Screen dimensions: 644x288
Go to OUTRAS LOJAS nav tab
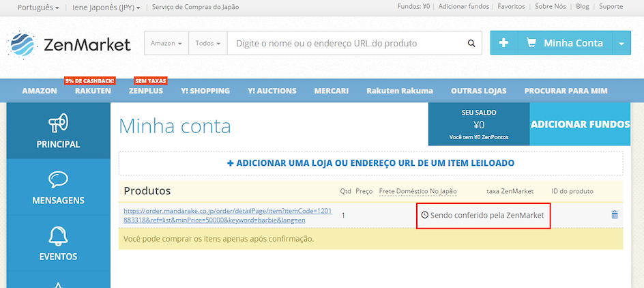pyautogui.click(x=478, y=91)
